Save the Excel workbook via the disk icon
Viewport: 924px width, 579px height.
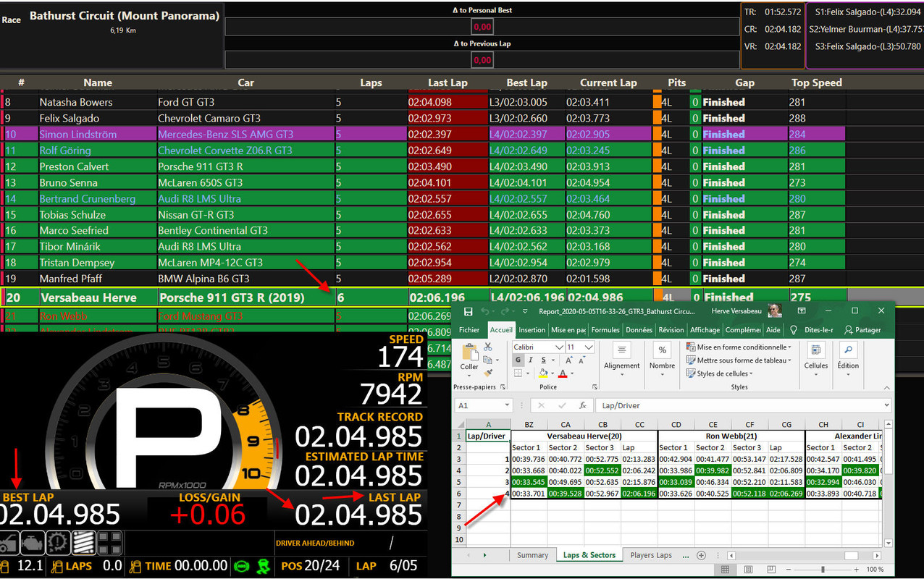coord(469,311)
